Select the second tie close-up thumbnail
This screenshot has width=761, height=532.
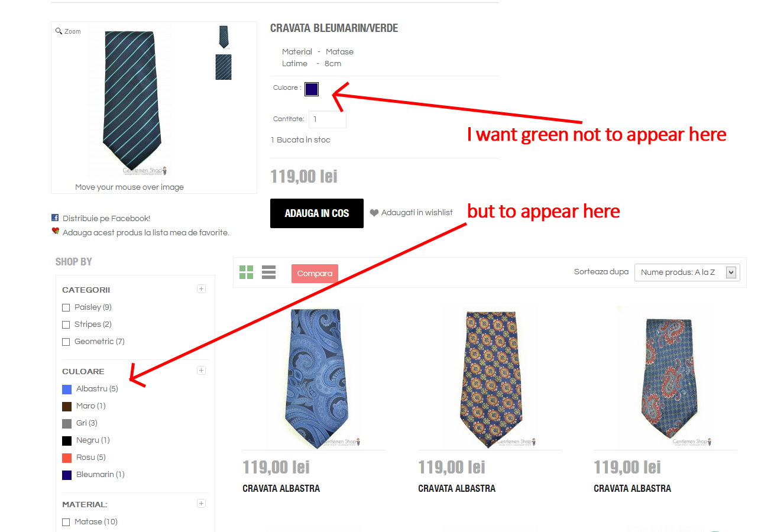(224, 67)
